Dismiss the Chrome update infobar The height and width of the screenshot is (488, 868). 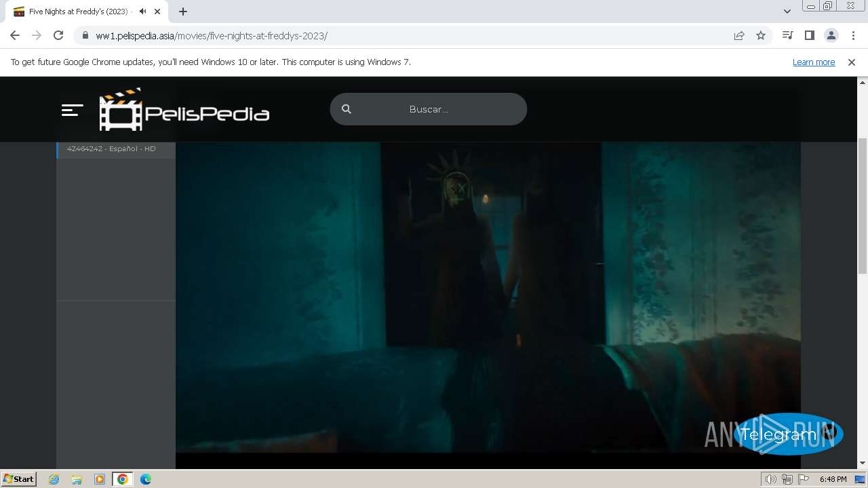[852, 62]
